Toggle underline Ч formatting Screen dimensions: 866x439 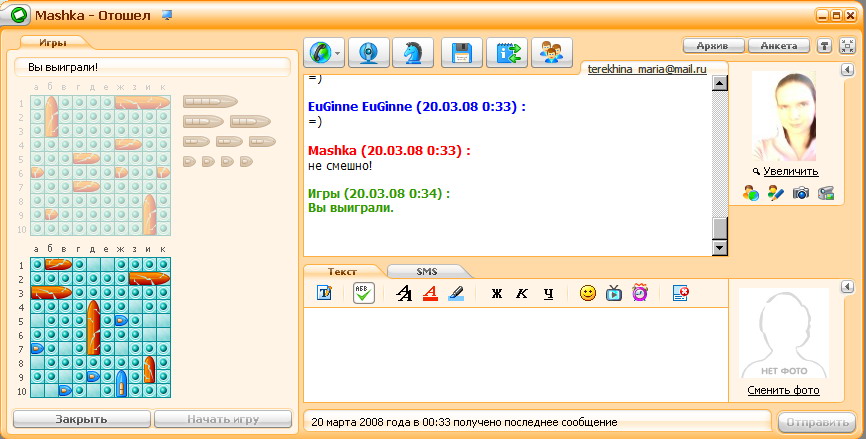548,294
